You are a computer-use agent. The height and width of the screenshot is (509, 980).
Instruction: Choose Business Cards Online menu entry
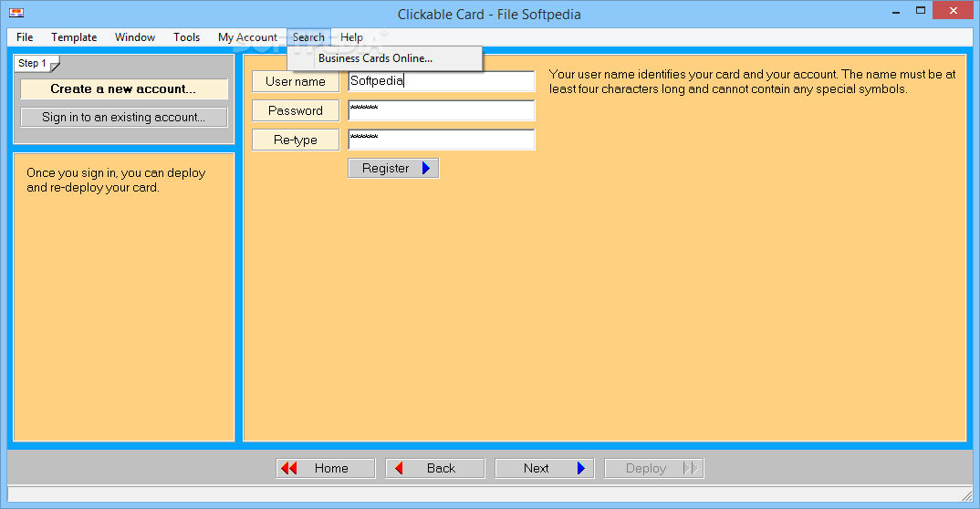384,58
